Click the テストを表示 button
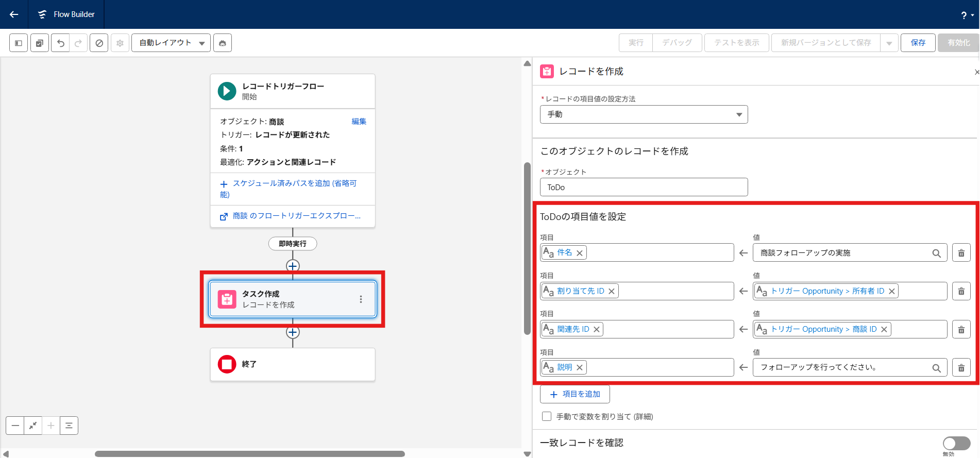This screenshot has width=980, height=458. point(737,43)
